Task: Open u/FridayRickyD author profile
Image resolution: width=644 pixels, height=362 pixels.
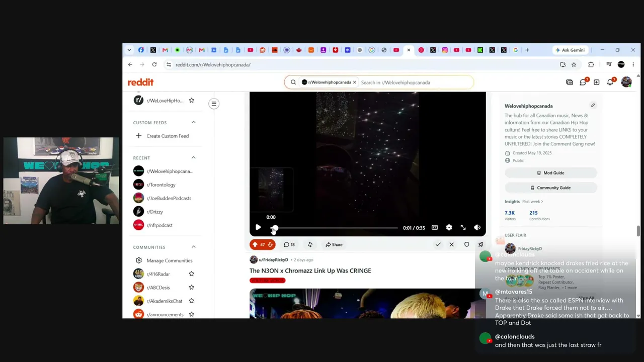Action: point(273,260)
